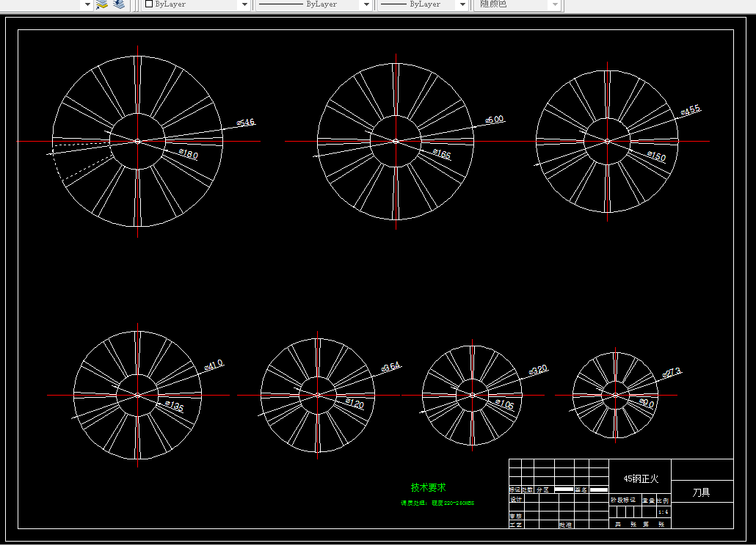Open the ByLayer color control dropdown arrow
Viewport: 756px width, 546px height.
[x=244, y=4]
